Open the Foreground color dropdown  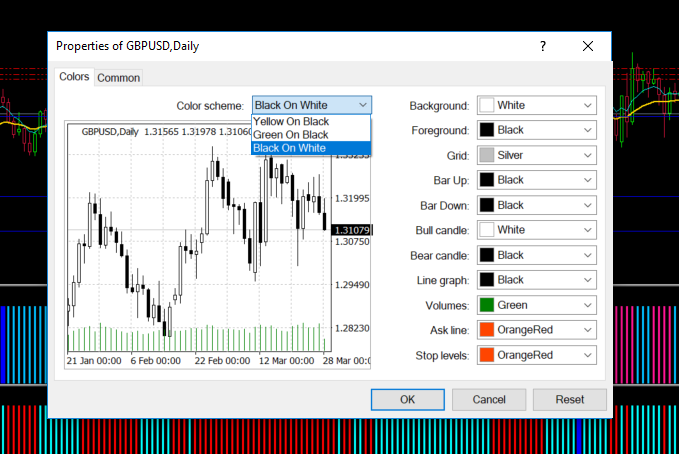[537, 130]
